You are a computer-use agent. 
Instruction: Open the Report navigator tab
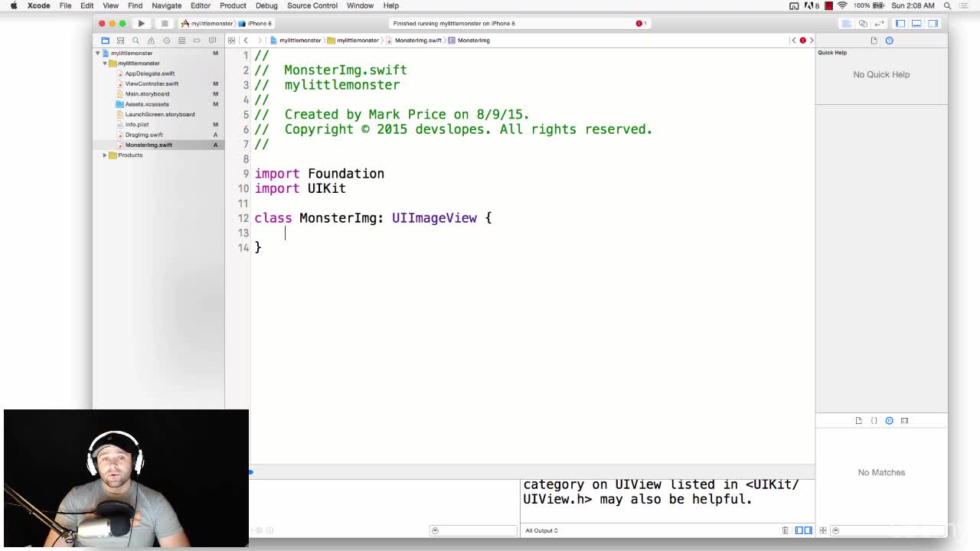tap(212, 41)
